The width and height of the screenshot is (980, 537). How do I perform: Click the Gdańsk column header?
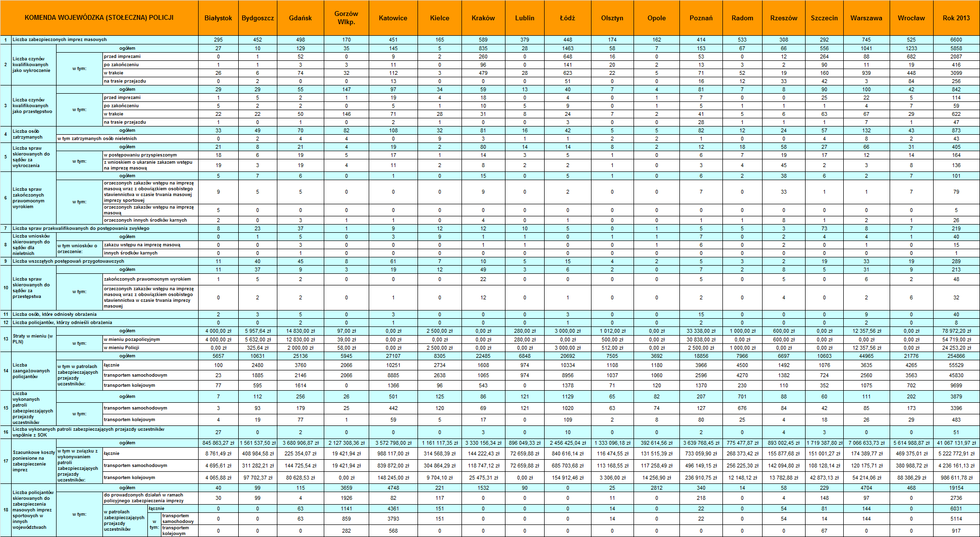pos(300,18)
